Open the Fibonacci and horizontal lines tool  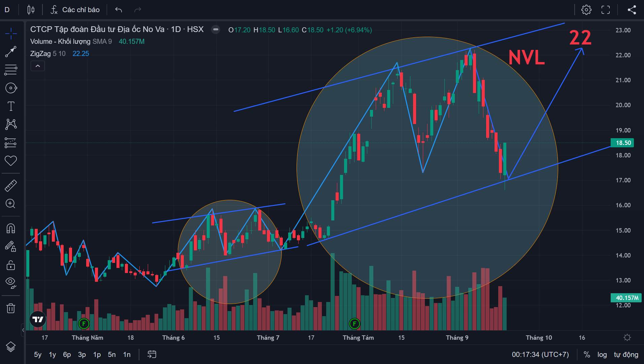[11, 70]
